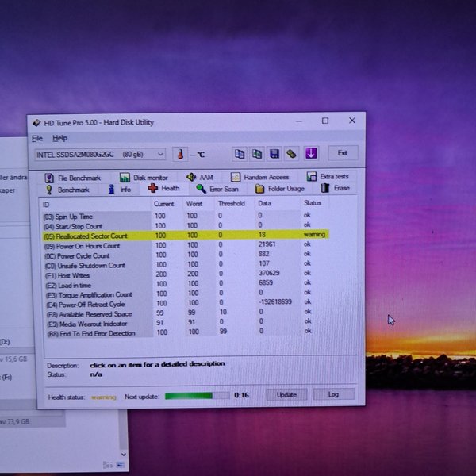
Task: Open the File menu
Action: click(x=37, y=138)
